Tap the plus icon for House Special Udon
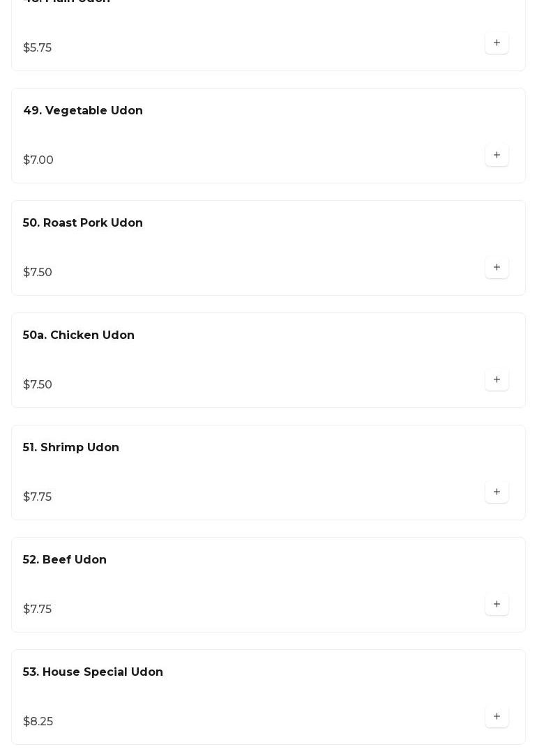The height and width of the screenshot is (756, 537). click(x=497, y=717)
